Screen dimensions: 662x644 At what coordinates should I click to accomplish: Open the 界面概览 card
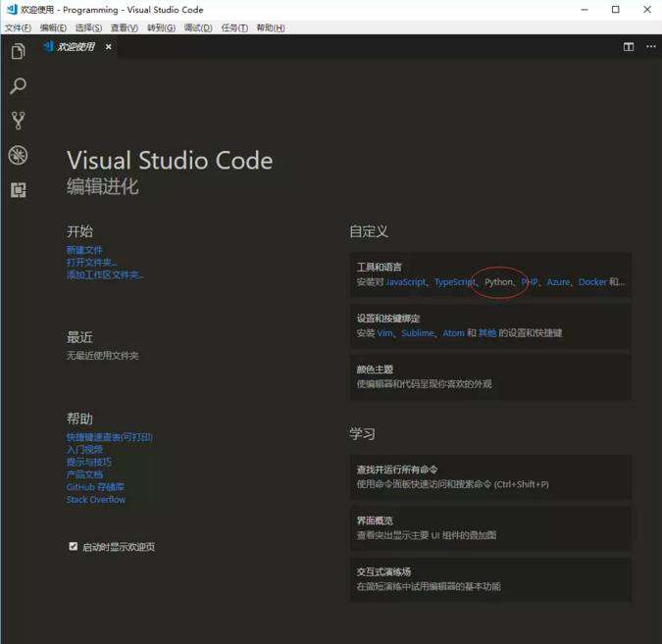click(x=490, y=528)
